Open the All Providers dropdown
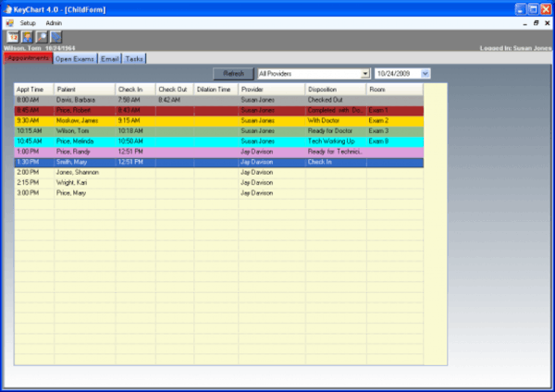 pyautogui.click(x=365, y=73)
